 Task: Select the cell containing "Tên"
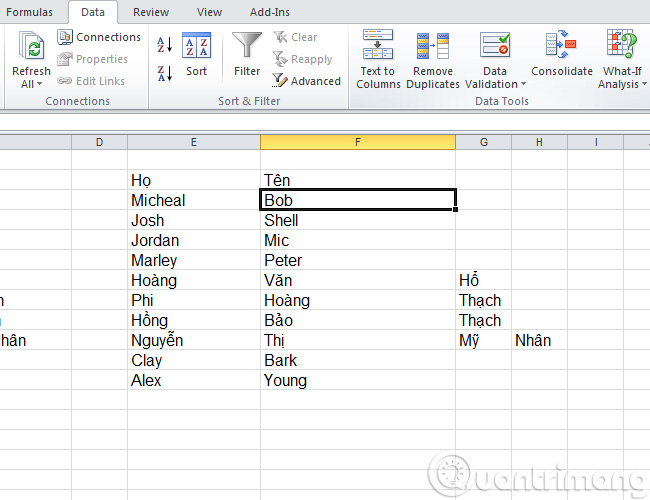click(x=358, y=180)
